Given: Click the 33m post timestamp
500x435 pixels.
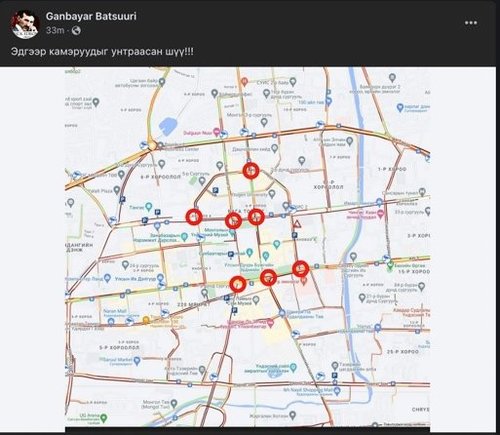Looking at the screenshot, I should click(55, 31).
